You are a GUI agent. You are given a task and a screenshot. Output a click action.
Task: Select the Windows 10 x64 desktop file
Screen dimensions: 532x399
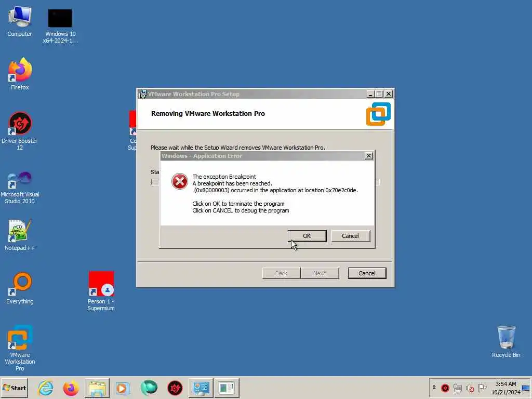60,25
